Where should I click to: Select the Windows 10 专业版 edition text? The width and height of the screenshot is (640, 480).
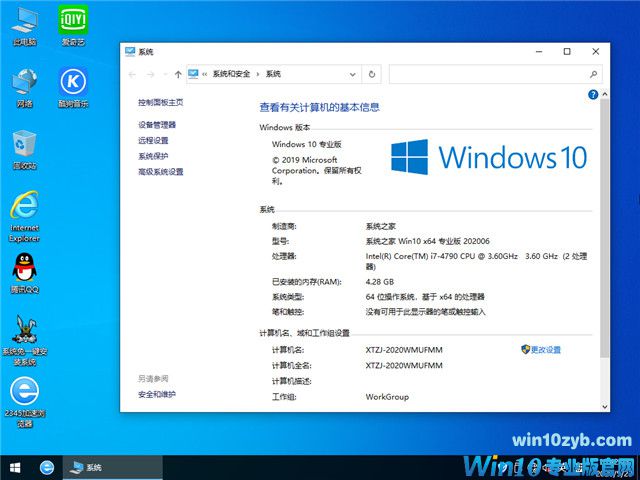[x=307, y=144]
